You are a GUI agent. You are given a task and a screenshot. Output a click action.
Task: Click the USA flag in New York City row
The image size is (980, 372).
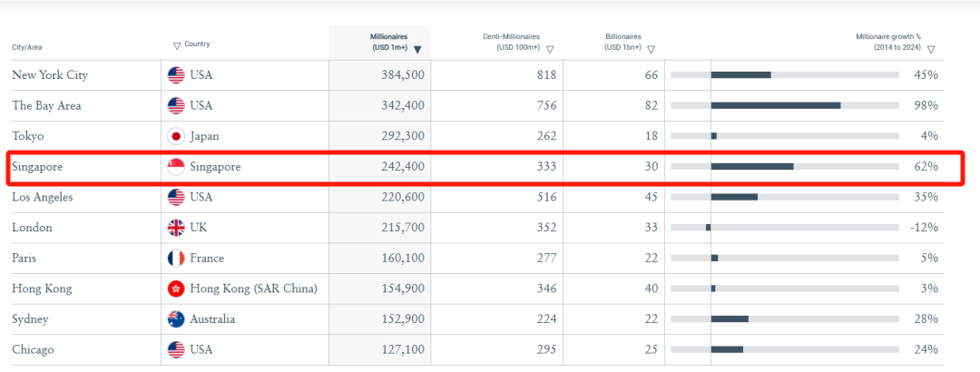tap(176, 75)
